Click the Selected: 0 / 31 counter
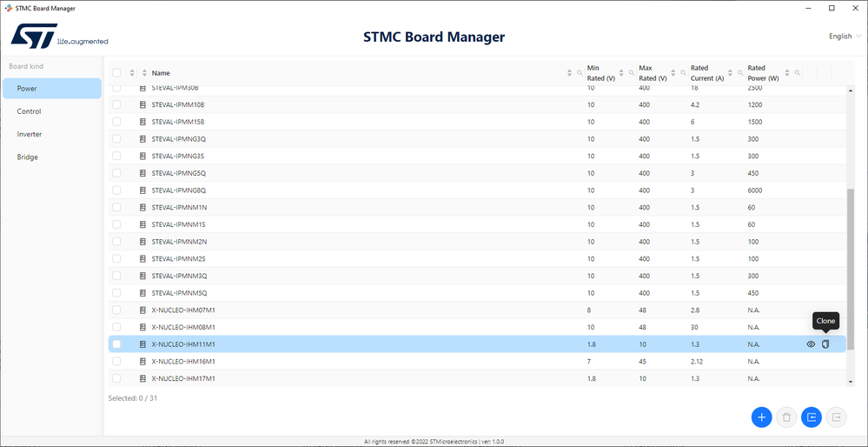This screenshot has width=868, height=447. point(133,397)
